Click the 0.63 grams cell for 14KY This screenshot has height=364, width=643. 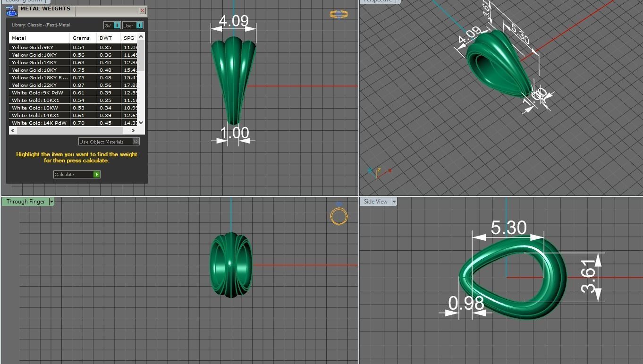pyautogui.click(x=84, y=62)
